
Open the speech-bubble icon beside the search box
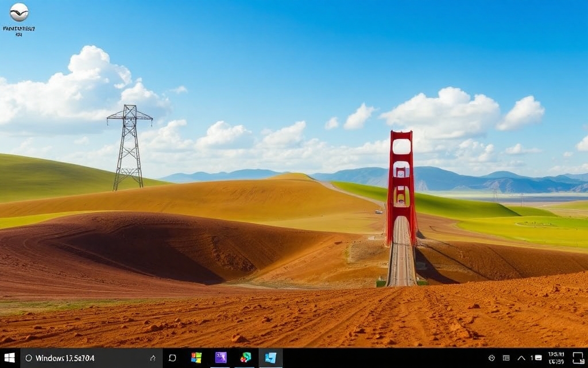click(172, 358)
